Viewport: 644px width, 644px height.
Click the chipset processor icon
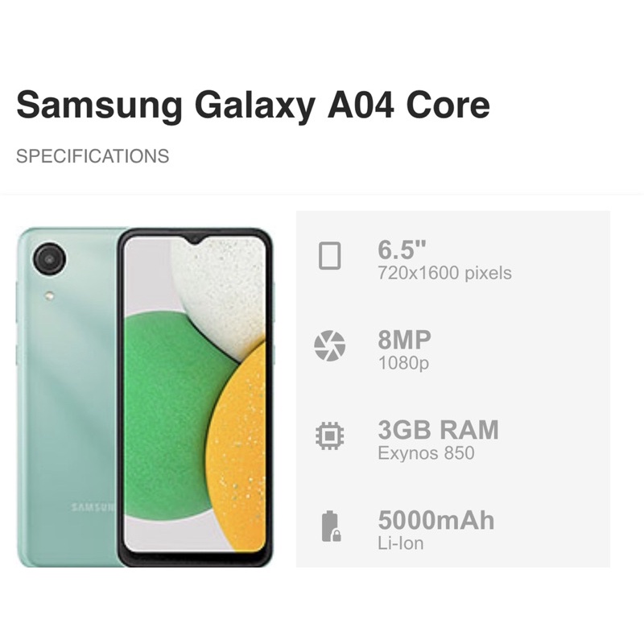[329, 436]
